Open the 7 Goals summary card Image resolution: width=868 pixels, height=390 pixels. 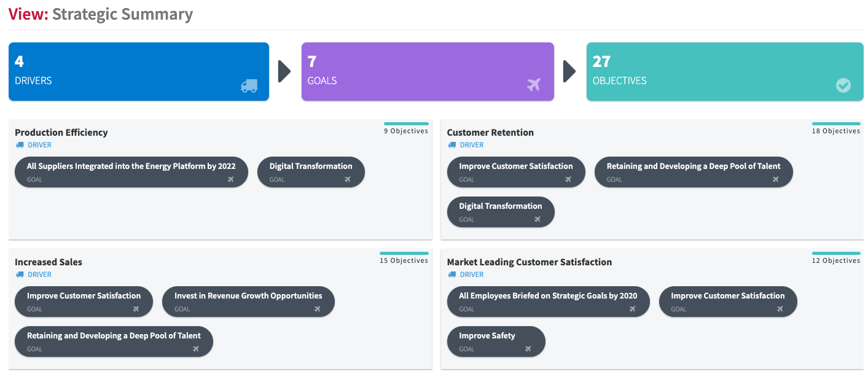click(428, 71)
